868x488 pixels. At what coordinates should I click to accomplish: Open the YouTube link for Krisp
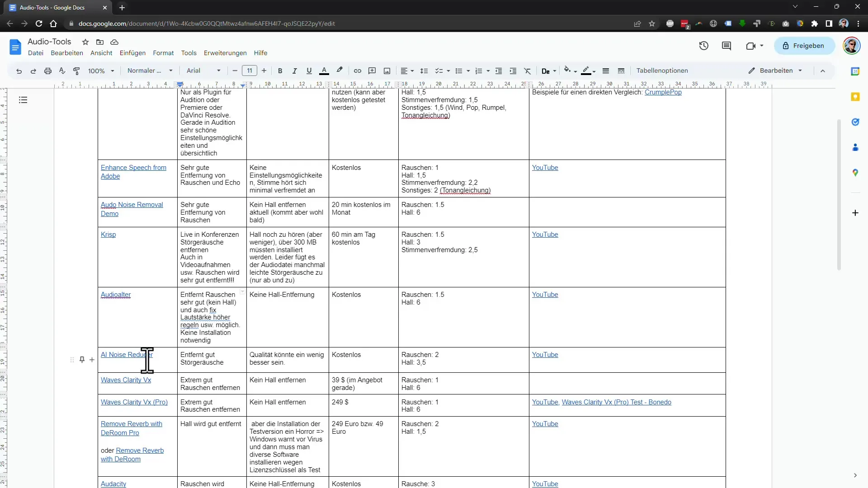544,234
